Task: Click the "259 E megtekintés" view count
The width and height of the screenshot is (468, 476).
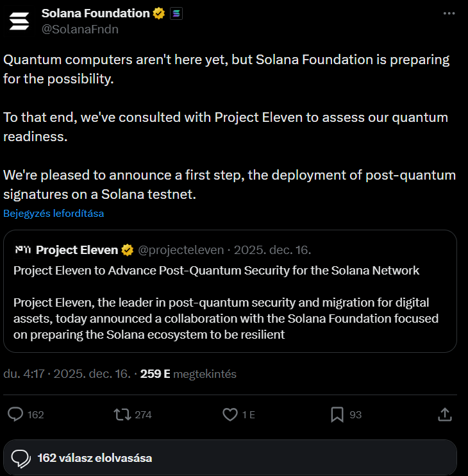Action: (188, 373)
